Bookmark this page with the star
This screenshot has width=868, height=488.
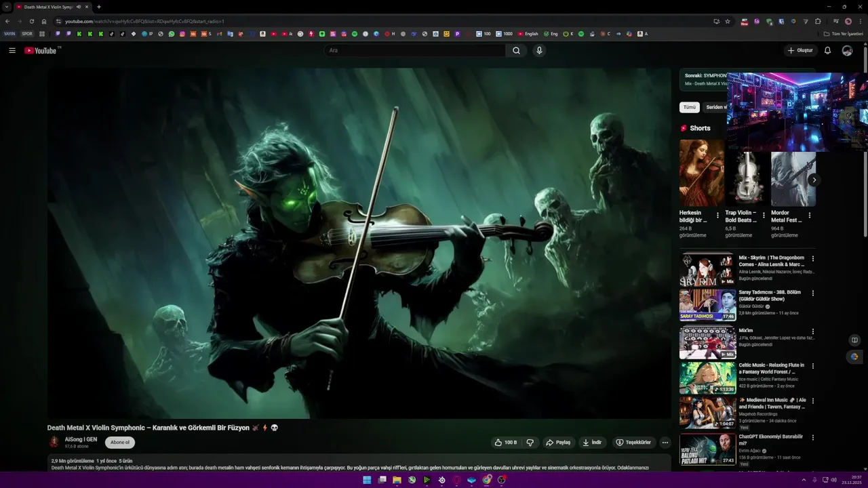click(x=728, y=21)
